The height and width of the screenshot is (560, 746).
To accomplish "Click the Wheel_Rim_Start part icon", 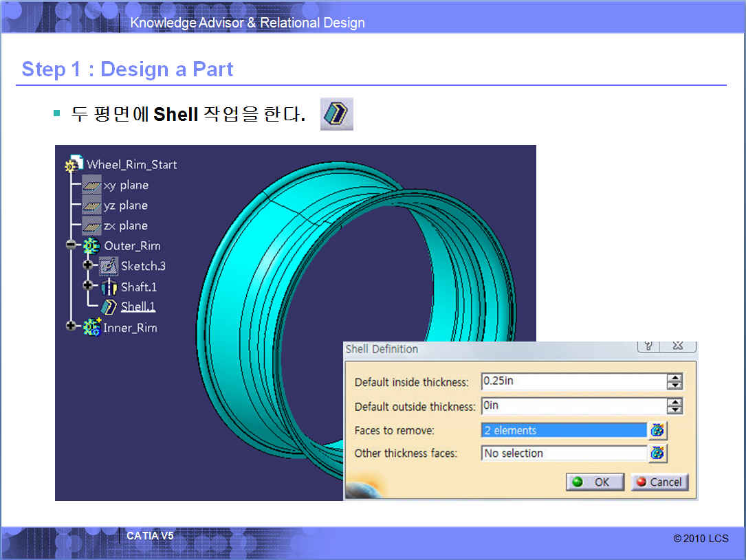I will pyautogui.click(x=74, y=164).
